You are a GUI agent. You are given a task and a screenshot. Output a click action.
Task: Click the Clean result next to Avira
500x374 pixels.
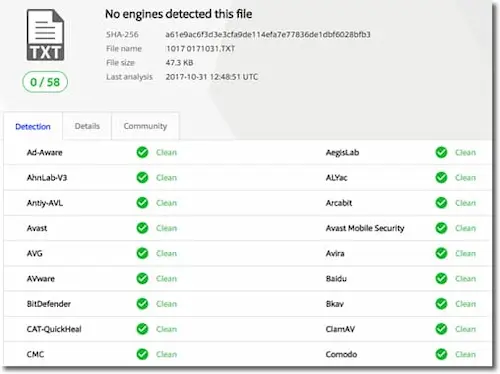(x=465, y=253)
